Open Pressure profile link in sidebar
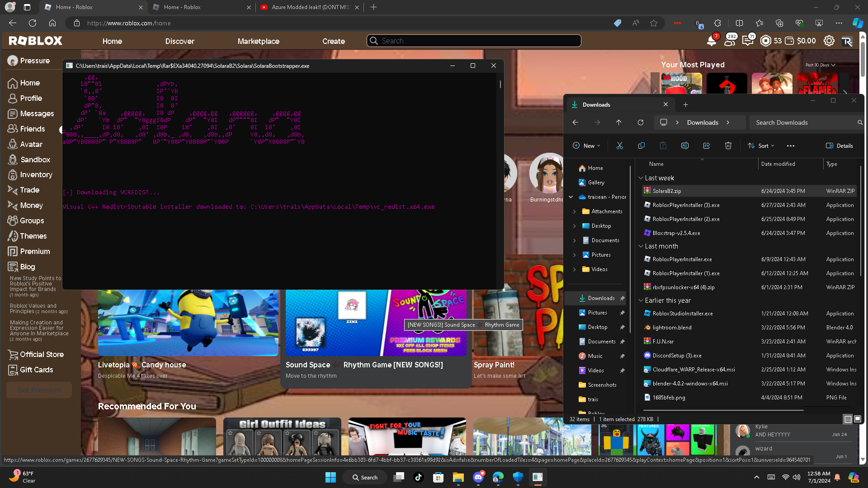868x488 pixels. [29, 61]
